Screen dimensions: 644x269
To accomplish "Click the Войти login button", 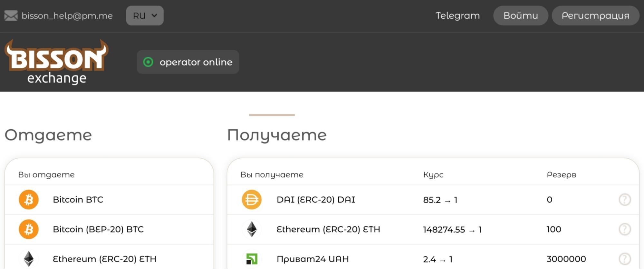I will 521,15.
